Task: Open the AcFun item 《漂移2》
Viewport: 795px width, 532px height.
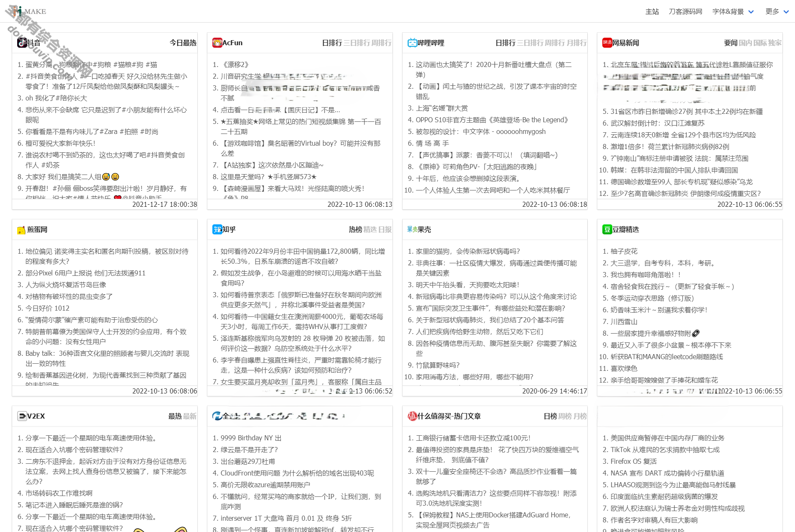Action: coord(235,64)
